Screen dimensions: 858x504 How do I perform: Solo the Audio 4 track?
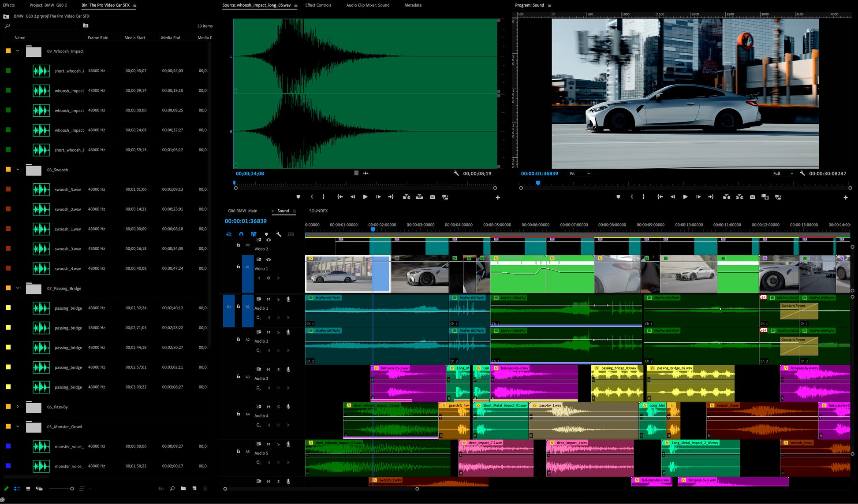coord(278,407)
